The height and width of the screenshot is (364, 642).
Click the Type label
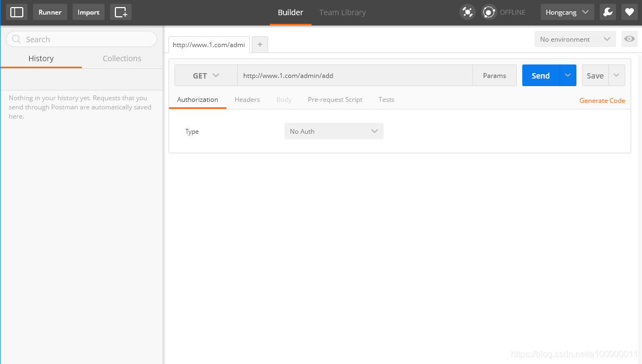[x=192, y=132]
